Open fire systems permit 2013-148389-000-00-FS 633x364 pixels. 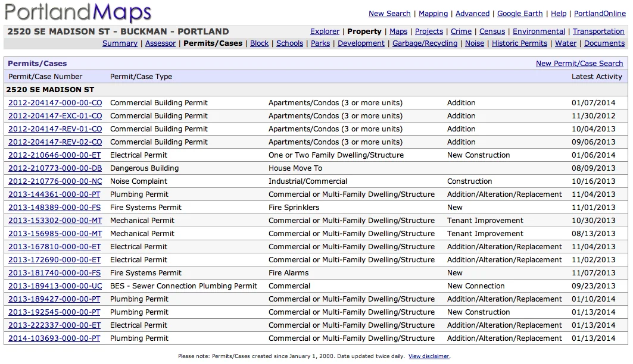[x=55, y=208]
